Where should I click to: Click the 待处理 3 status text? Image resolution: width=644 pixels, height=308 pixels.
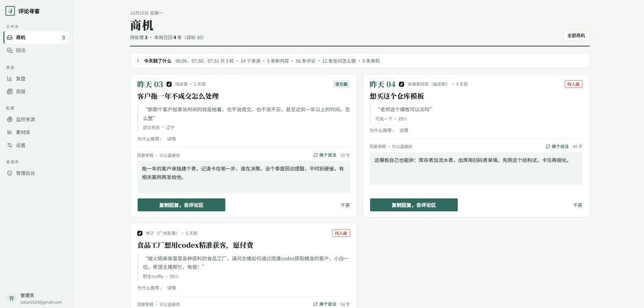coord(138,38)
